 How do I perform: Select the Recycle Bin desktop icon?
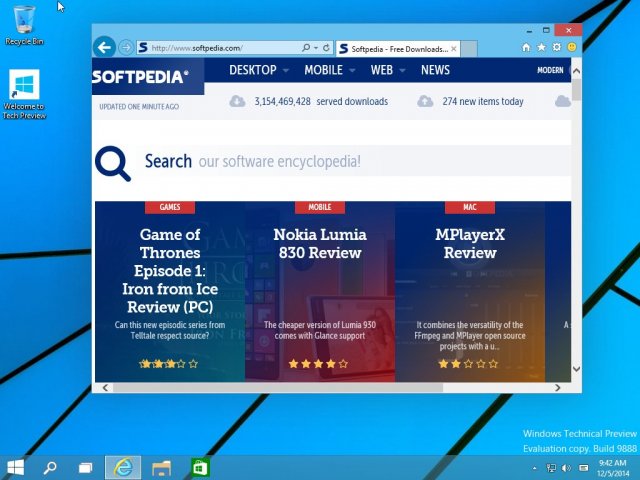click(24, 25)
